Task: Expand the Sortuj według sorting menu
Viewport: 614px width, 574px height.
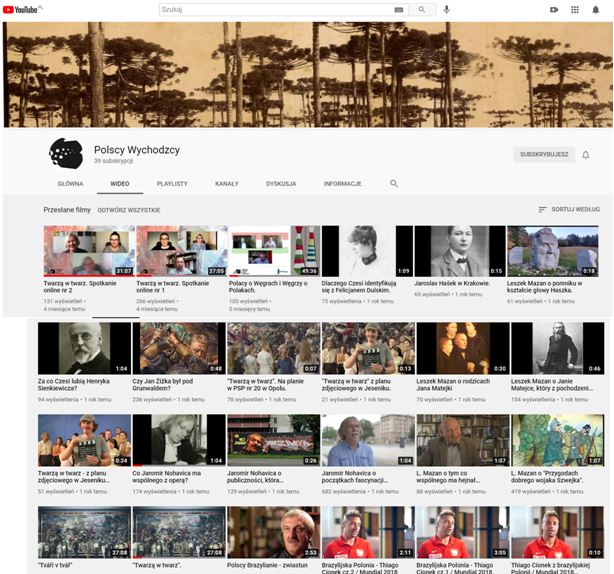Action: [569, 209]
